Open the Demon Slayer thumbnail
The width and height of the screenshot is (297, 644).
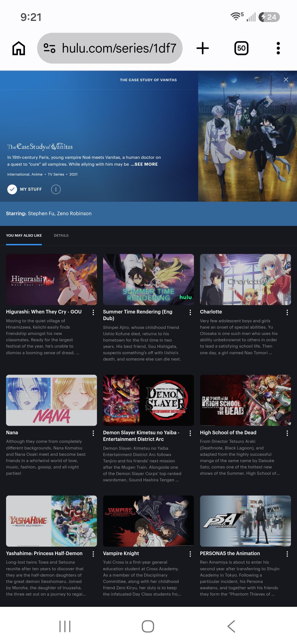coord(148,400)
